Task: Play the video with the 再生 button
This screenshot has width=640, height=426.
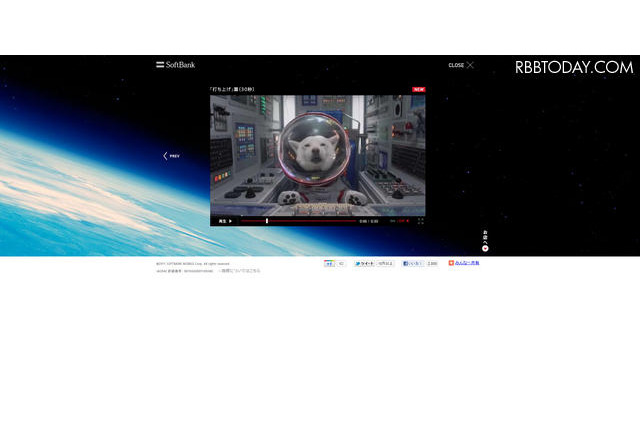Action: (x=225, y=221)
